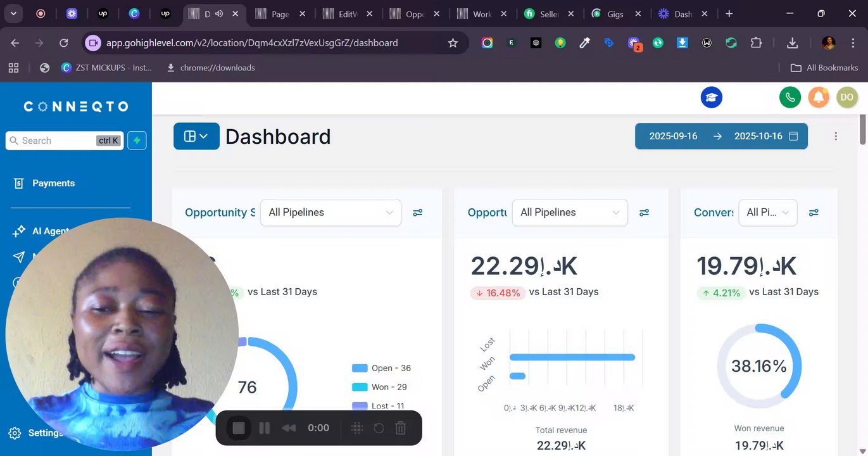Expand the dashboard layout switcher dropdown
This screenshot has width=868, height=456.
pos(196,136)
